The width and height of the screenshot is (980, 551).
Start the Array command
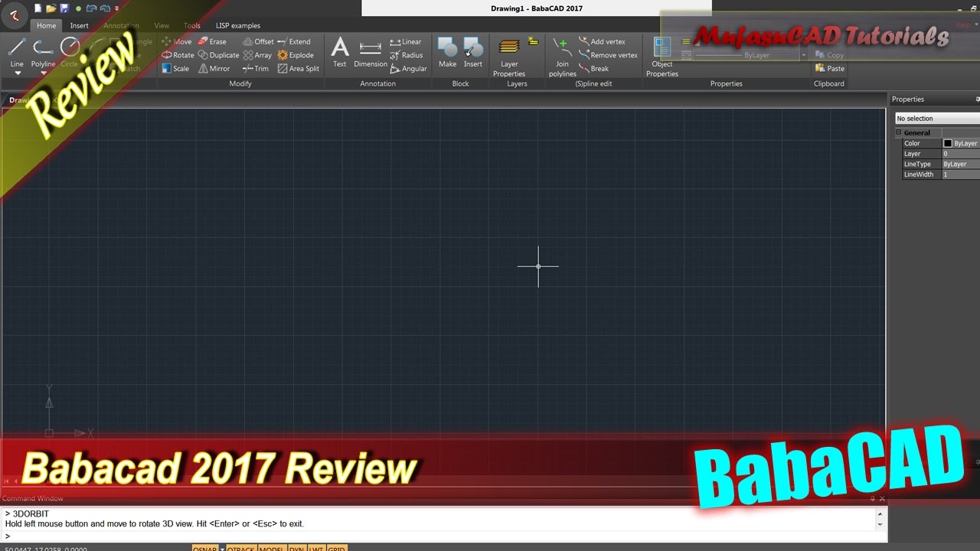tap(257, 55)
